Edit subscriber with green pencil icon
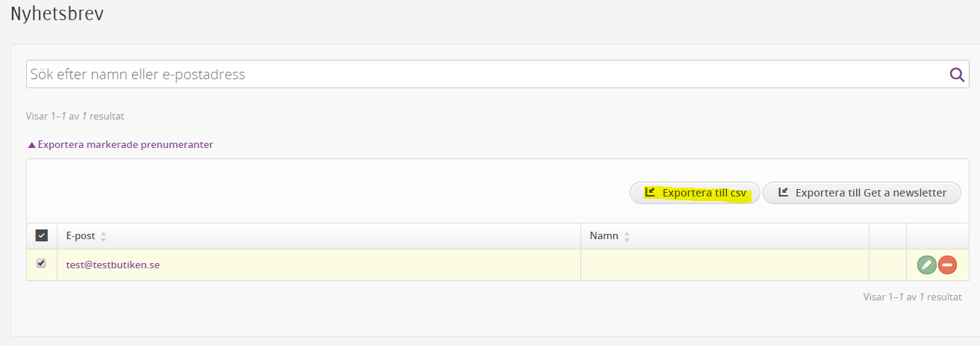Viewport: 980px width, 346px height. coord(926,265)
